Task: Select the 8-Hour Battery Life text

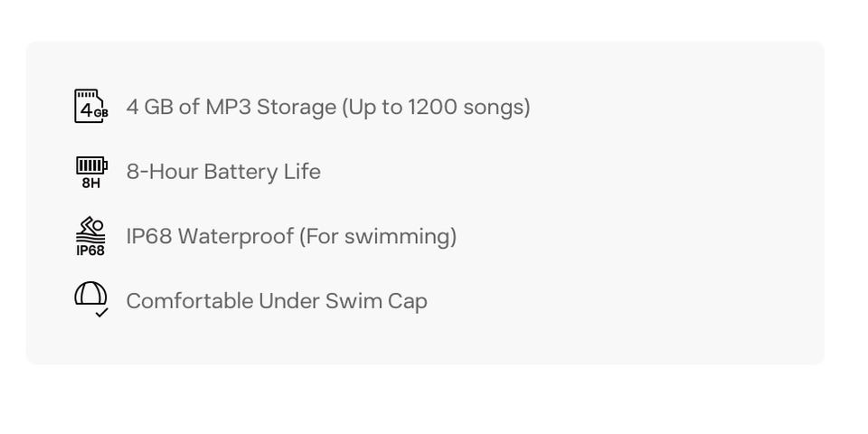Action: (223, 172)
